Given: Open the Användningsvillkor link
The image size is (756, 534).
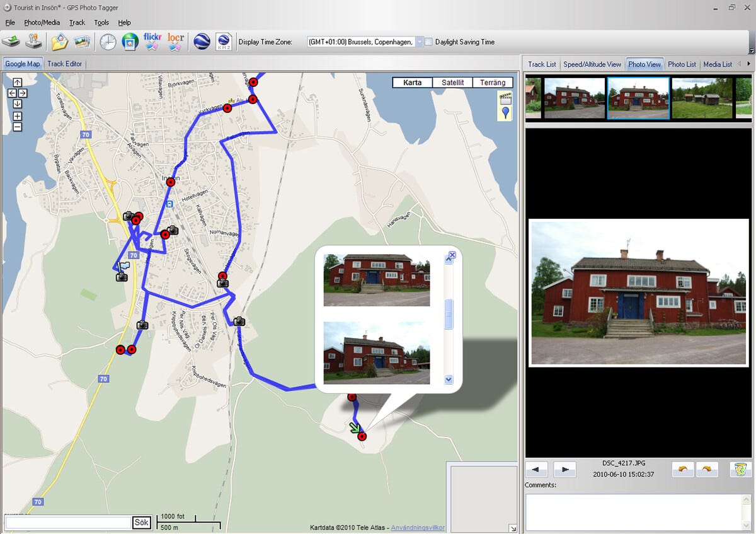Looking at the screenshot, I should [x=418, y=528].
